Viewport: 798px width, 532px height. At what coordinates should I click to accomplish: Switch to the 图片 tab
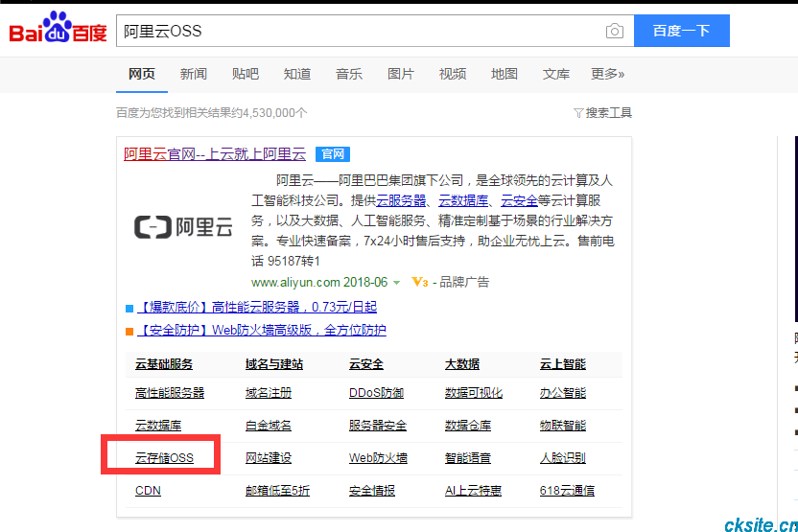[x=401, y=74]
